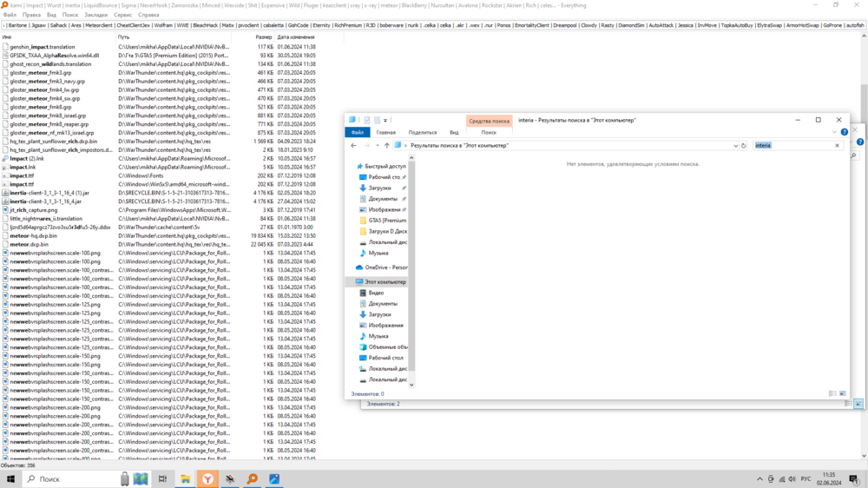Open pinned Рабочий стол under Quick access
Viewport: 868px width, 488px height.
click(x=384, y=177)
